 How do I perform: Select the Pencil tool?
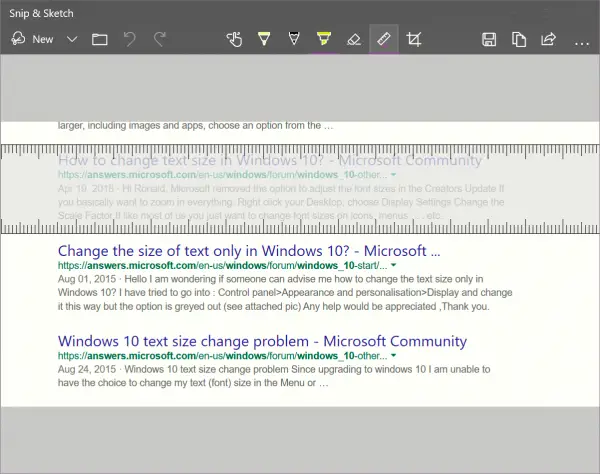[x=294, y=39]
